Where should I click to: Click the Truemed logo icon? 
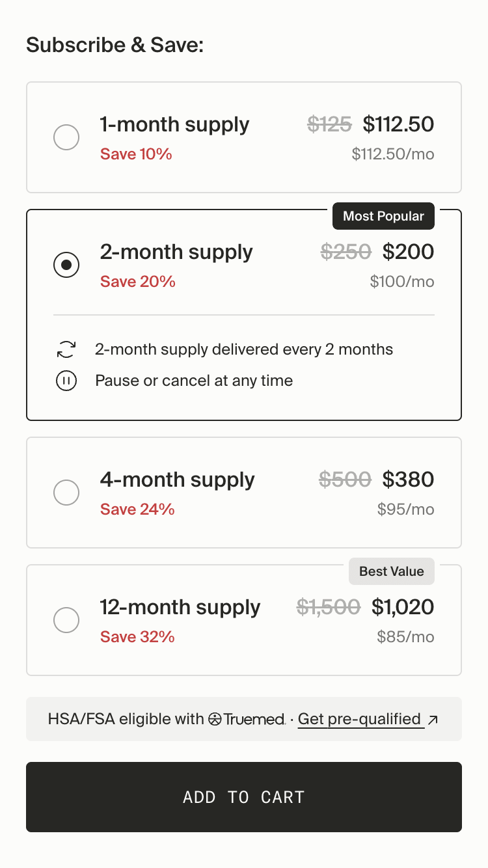tap(215, 719)
